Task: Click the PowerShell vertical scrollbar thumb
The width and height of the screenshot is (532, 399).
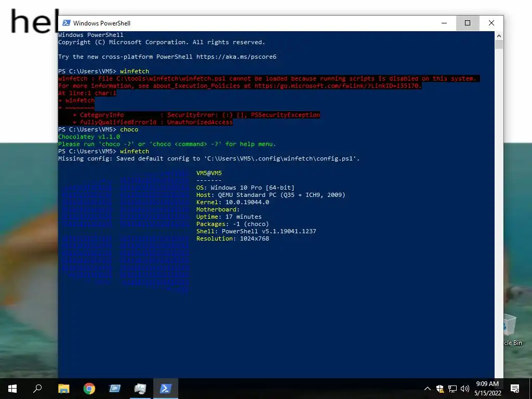Action: (499, 45)
